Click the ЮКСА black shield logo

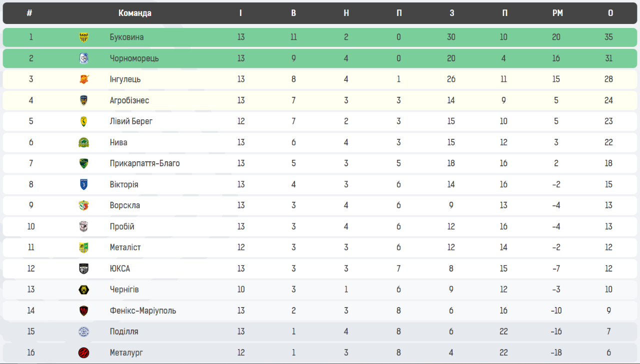coord(84,269)
